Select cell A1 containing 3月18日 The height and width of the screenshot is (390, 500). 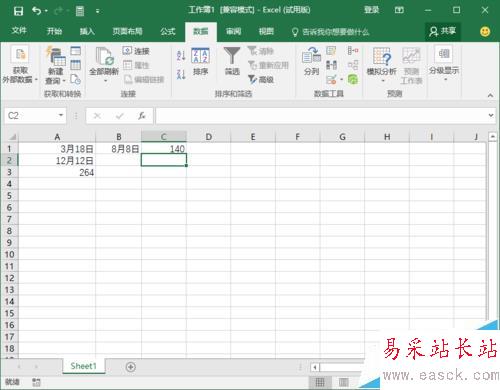[57, 149]
